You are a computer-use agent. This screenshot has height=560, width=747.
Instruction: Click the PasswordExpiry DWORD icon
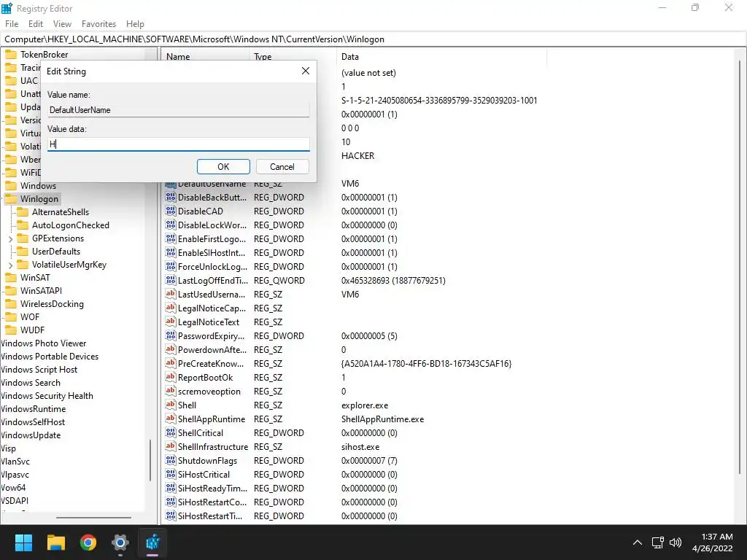tap(171, 335)
